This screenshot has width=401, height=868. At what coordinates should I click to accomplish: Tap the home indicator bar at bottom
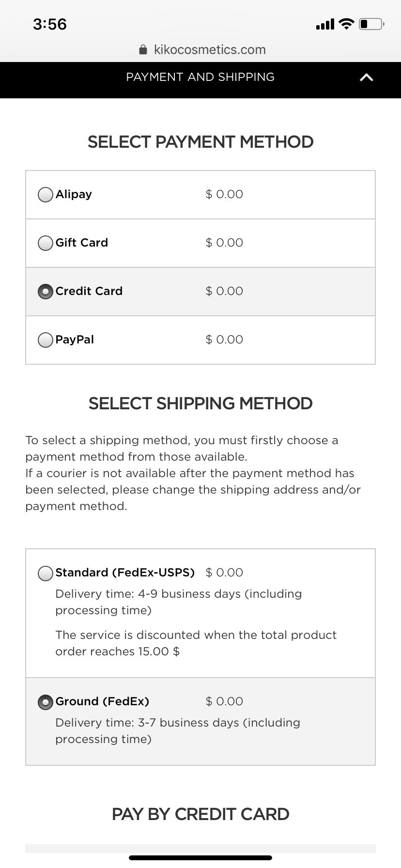[200, 858]
